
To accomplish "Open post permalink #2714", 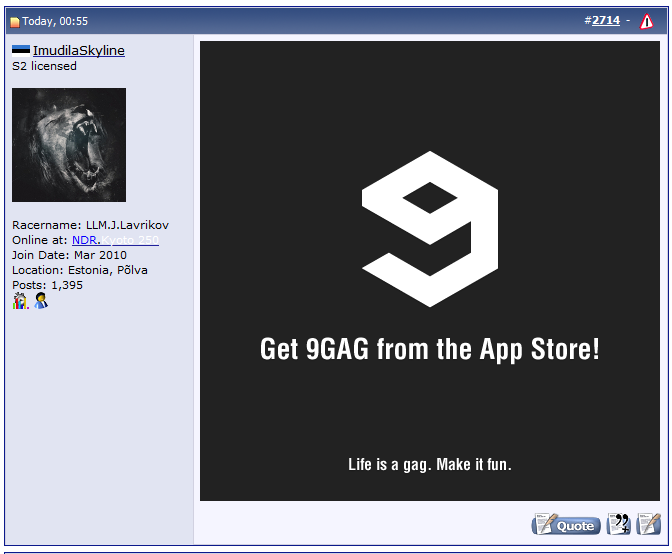I will pyautogui.click(x=606, y=20).
